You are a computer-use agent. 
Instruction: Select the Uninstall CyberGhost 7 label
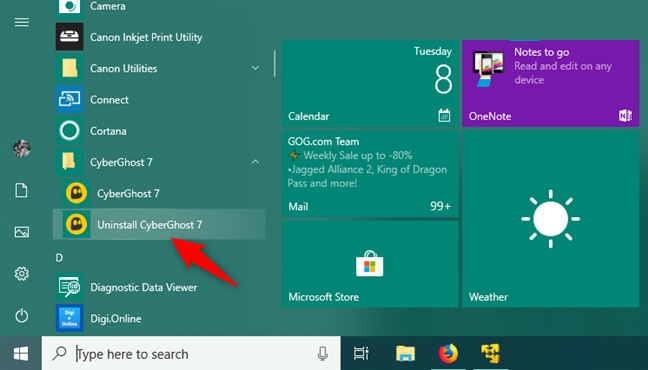[x=150, y=225]
